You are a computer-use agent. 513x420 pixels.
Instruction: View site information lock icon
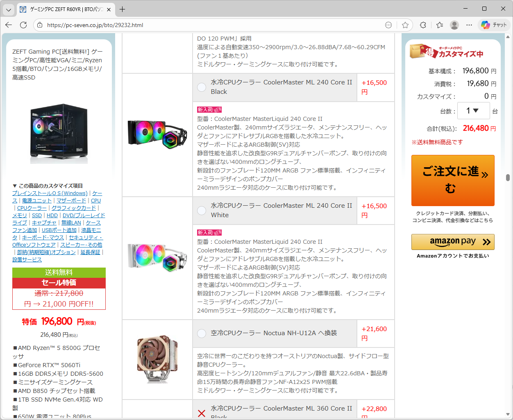pyautogui.click(x=40, y=25)
